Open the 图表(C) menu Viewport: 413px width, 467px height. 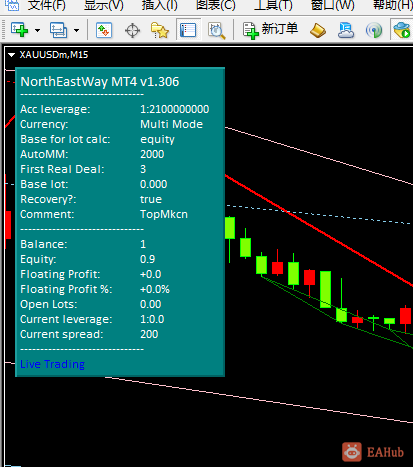pos(216,5)
